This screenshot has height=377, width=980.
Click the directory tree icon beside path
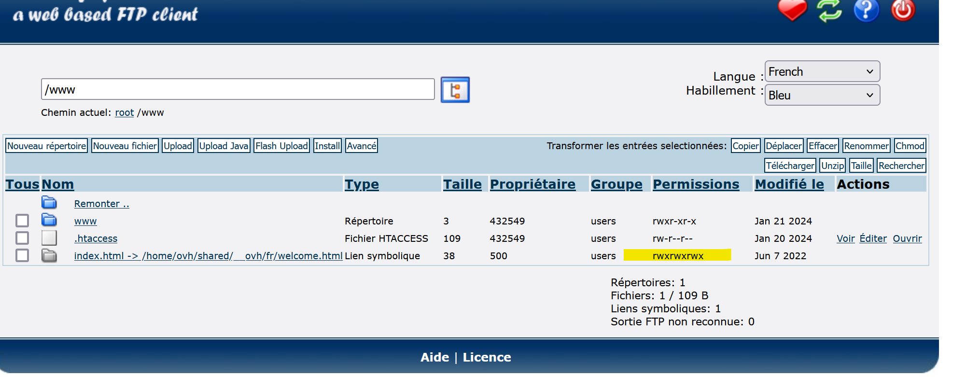[x=455, y=90]
